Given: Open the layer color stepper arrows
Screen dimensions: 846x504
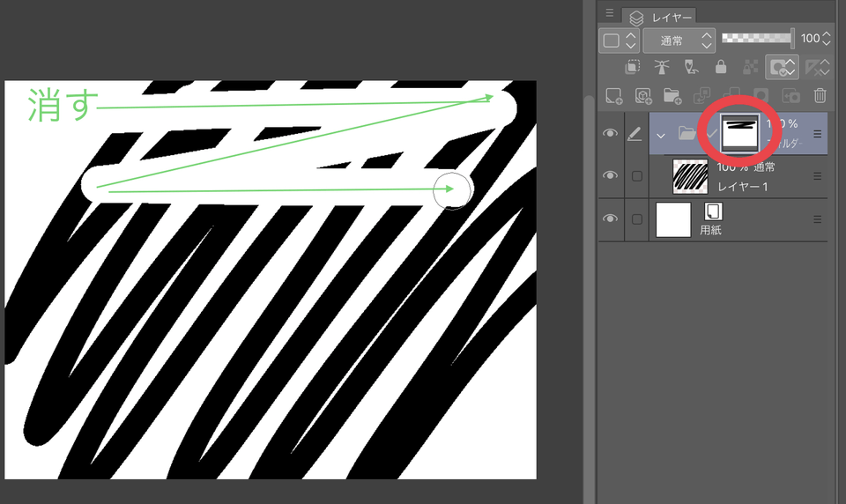Looking at the screenshot, I should pos(630,41).
